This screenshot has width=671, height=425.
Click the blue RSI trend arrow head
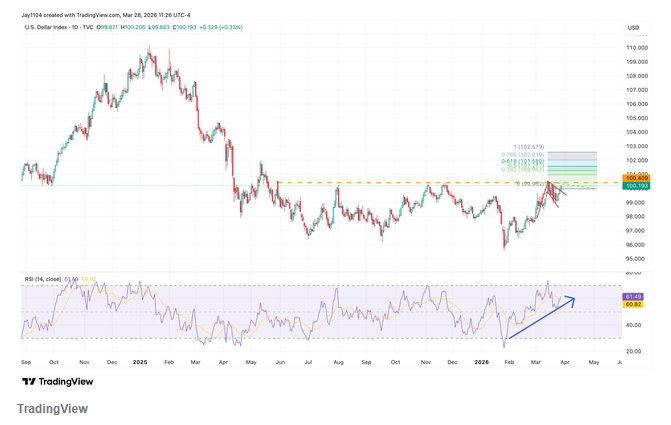[571, 300]
